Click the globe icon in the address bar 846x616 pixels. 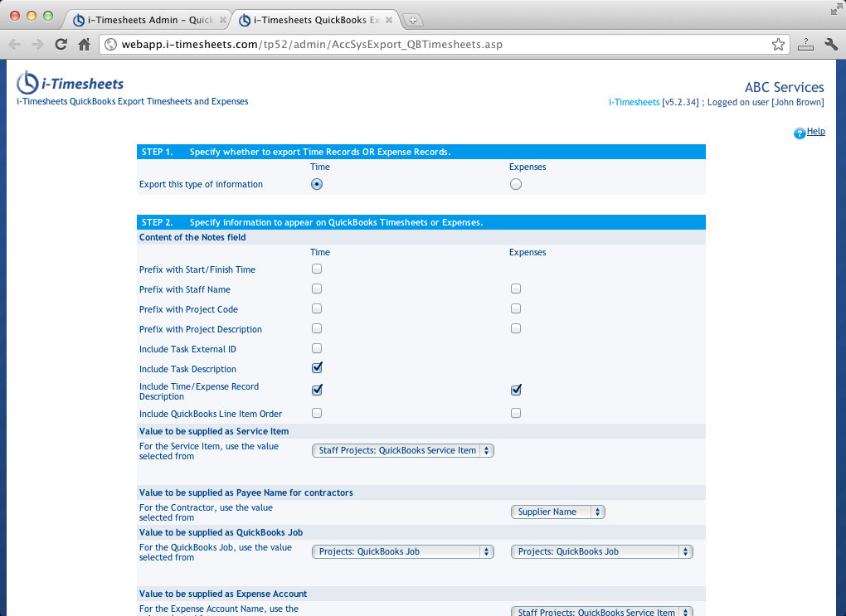click(110, 44)
